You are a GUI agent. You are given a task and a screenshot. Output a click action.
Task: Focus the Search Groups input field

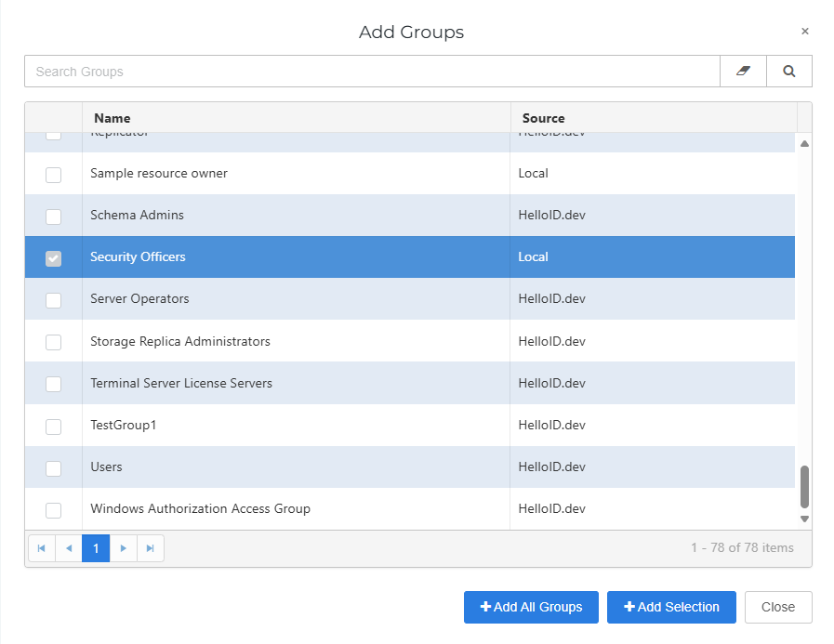click(372, 72)
